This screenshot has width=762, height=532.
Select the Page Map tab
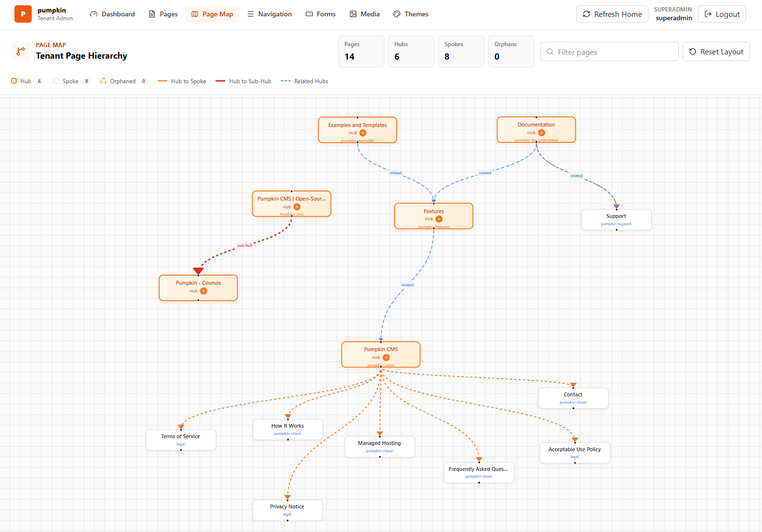[x=212, y=14]
